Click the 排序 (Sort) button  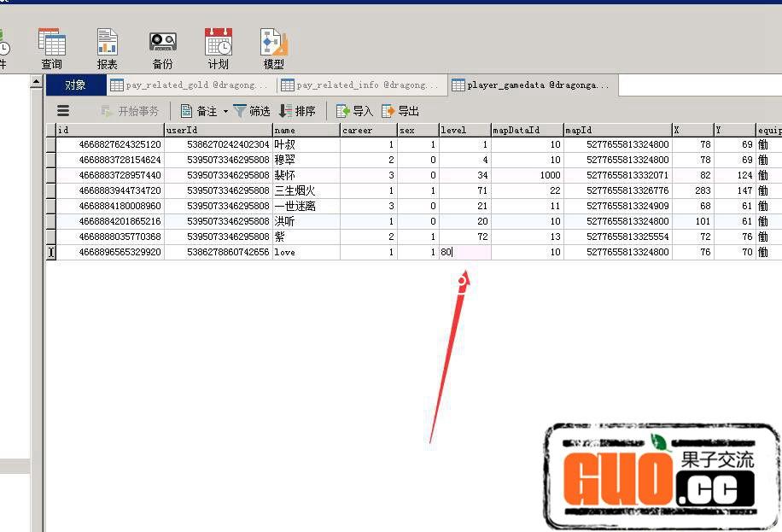pos(297,111)
